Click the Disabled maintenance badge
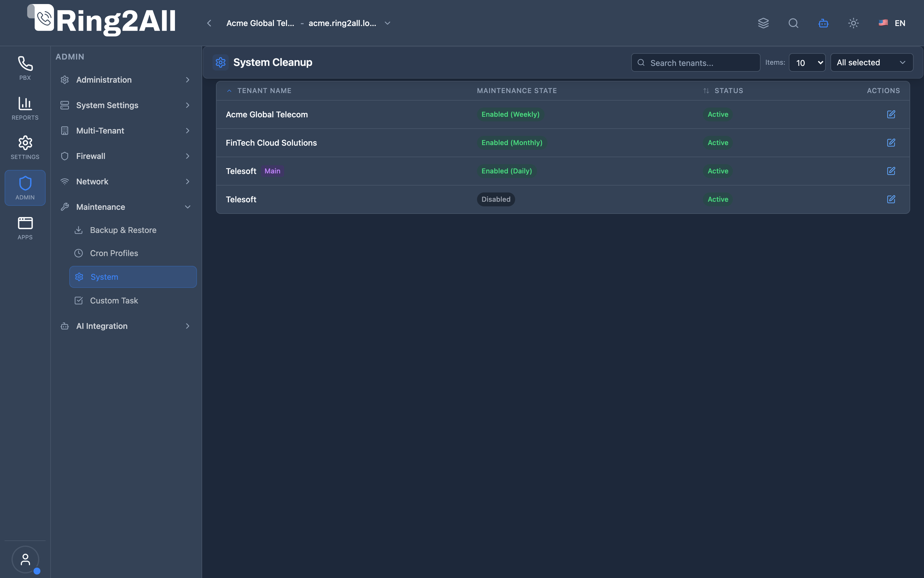 coord(495,199)
